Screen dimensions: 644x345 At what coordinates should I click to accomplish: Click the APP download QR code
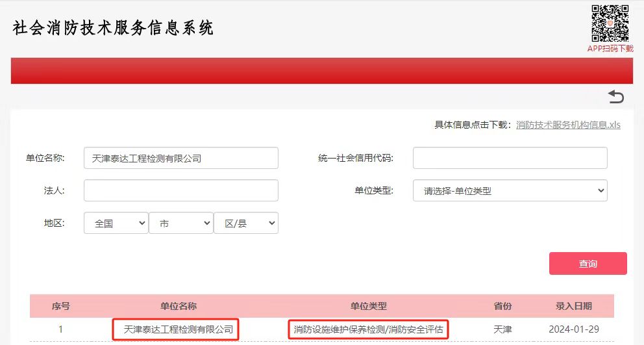[610, 23]
